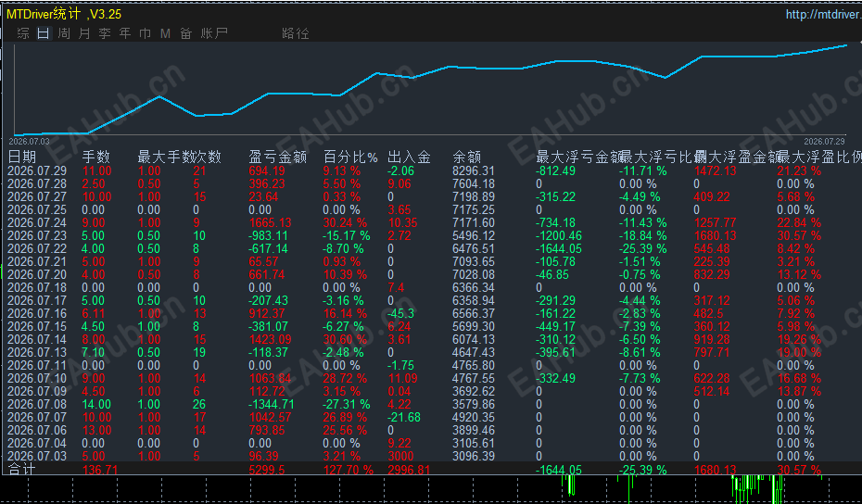Viewport: 862px width, 504px height.
Task: Click the chart end date 2026.07.29
Action: pyautogui.click(x=824, y=141)
